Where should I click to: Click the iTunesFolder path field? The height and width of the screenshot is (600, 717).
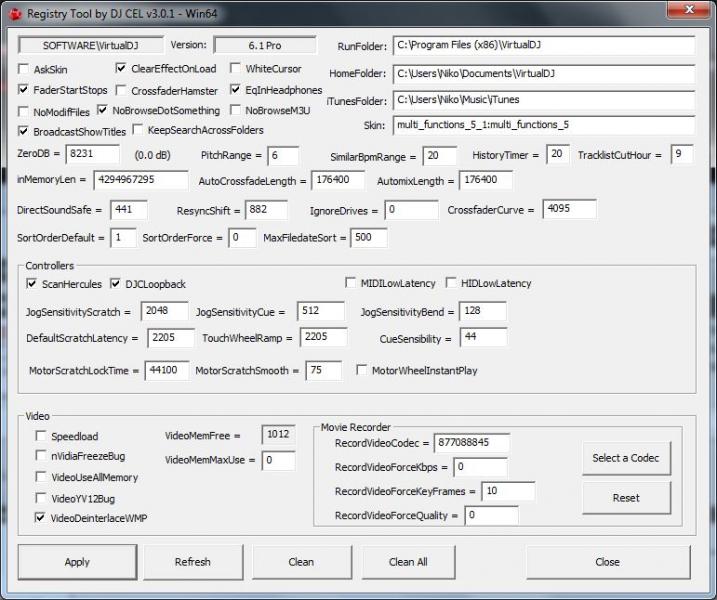point(544,100)
